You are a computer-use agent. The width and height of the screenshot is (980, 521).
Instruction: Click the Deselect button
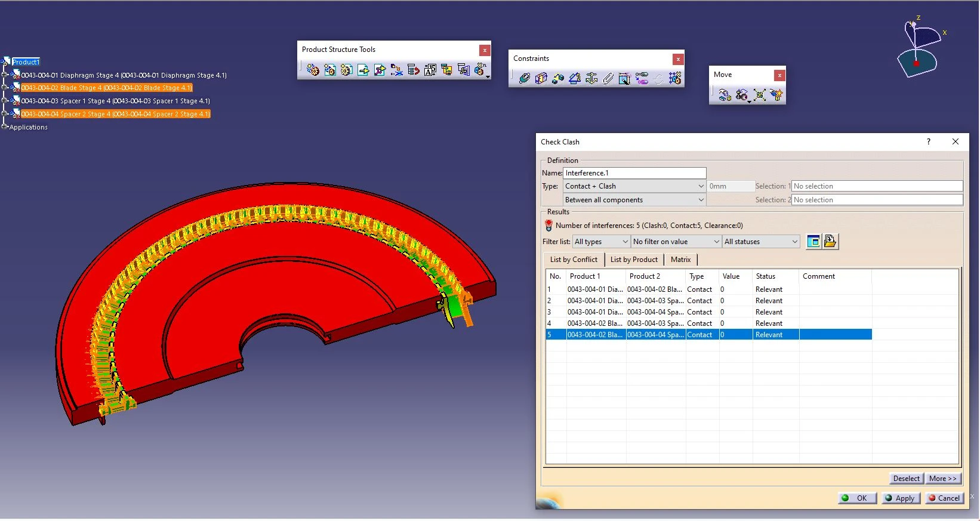coord(905,478)
